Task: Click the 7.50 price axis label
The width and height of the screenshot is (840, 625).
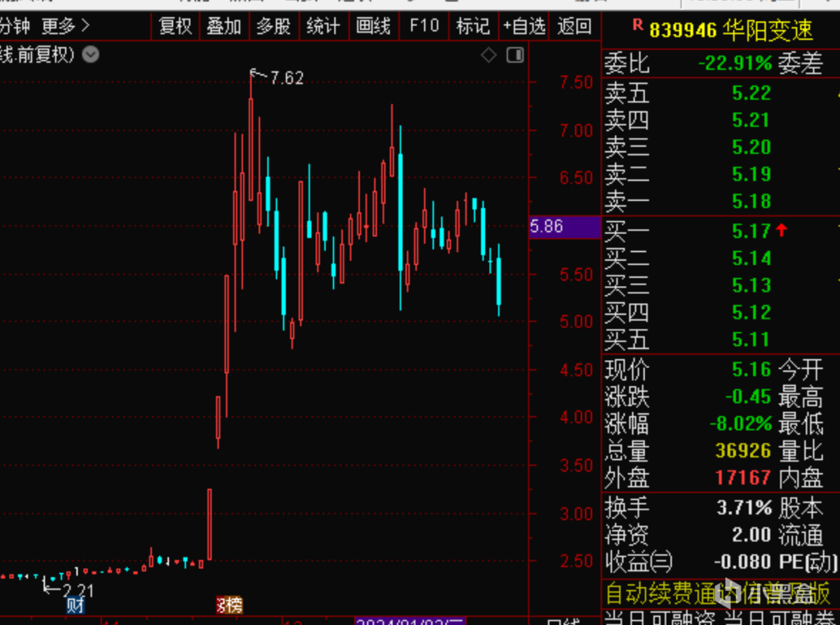Action: tap(576, 83)
